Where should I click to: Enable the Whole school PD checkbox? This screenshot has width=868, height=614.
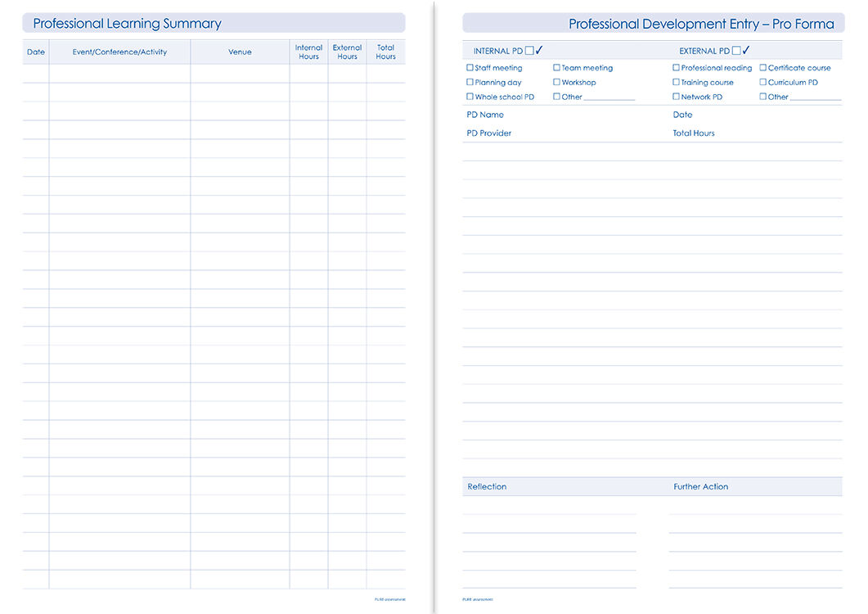(x=470, y=97)
